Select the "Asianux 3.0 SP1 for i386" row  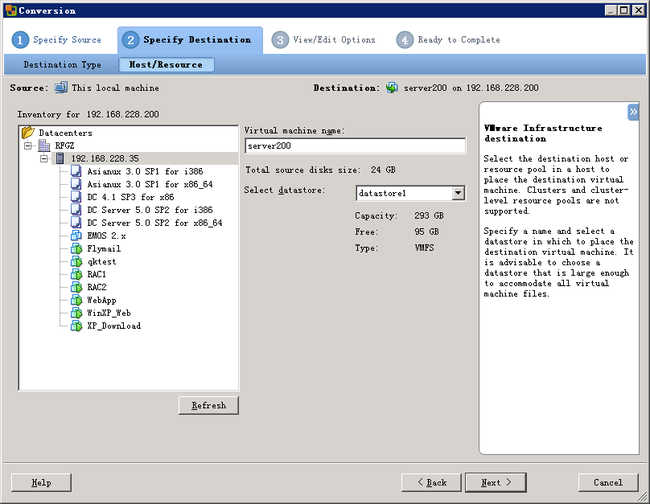pyautogui.click(x=145, y=171)
